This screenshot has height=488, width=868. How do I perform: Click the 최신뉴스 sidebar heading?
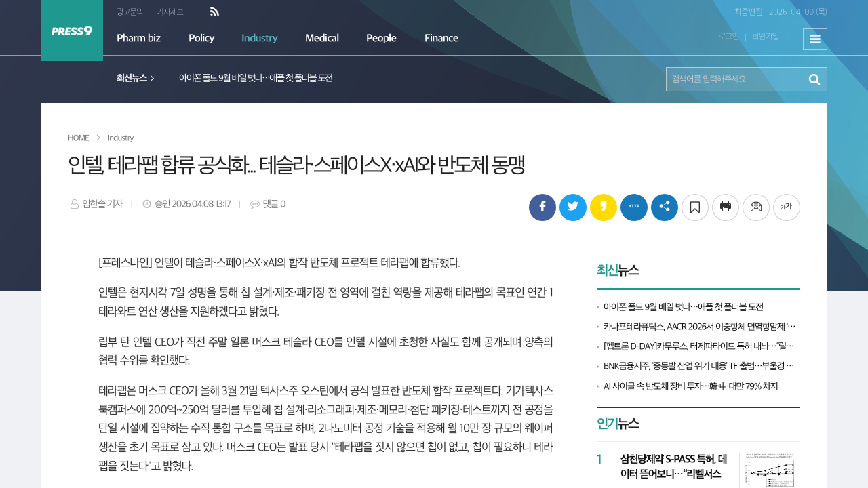pyautogui.click(x=618, y=270)
